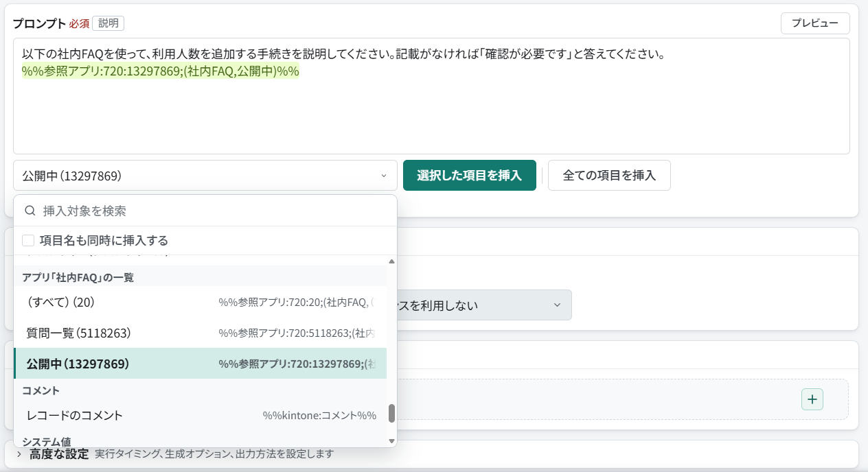Enable 項目名も同時に挿入する checkbox
The image size is (868, 472).
28,241
